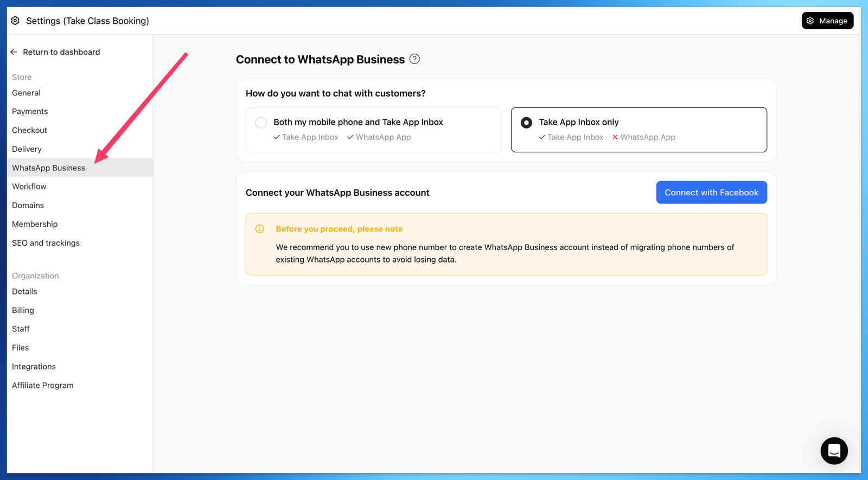Viewport: 868px width, 480px height.
Task: Click Connect with Facebook button
Action: tap(711, 193)
